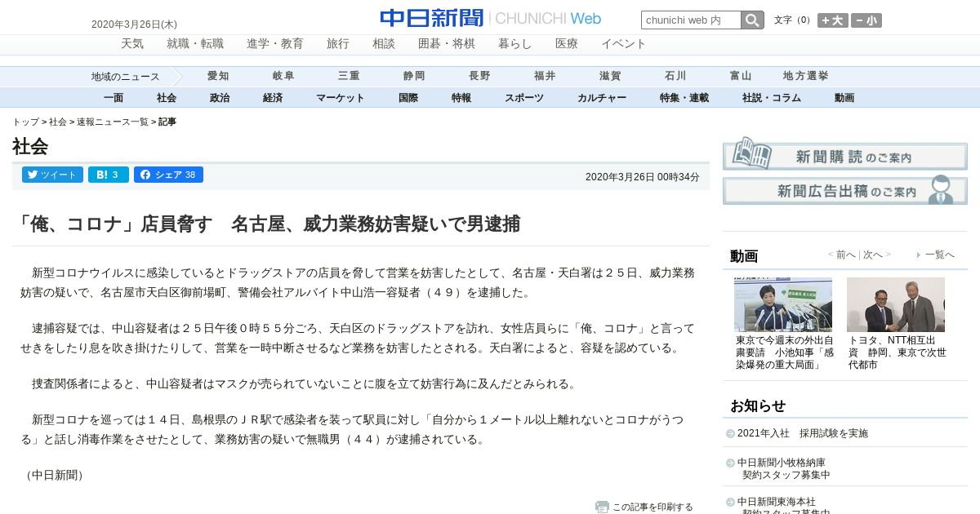Select 富山 regional news
This screenshot has width=980, height=514.
pyautogui.click(x=741, y=76)
